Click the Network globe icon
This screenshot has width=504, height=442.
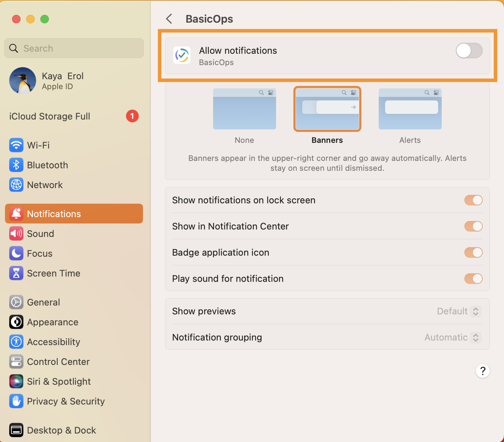[16, 185]
